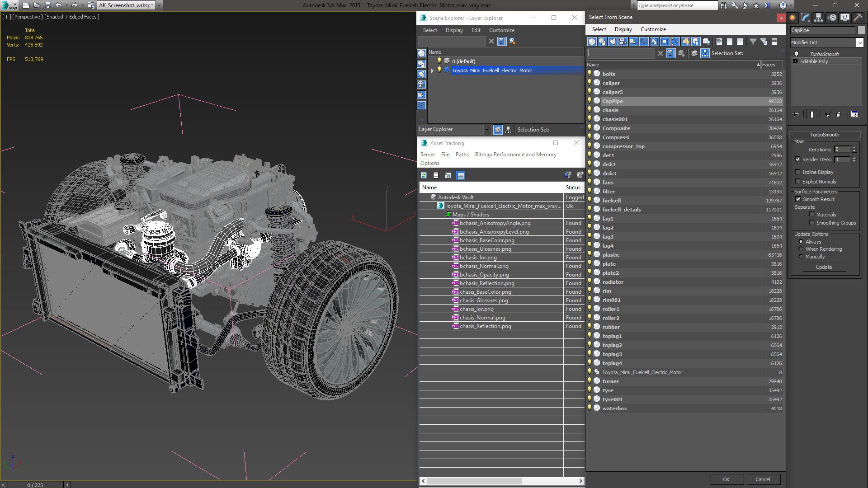Toggle Display Helpers filter in Select From Scene
This screenshot has width=868, height=488.
pos(633,42)
